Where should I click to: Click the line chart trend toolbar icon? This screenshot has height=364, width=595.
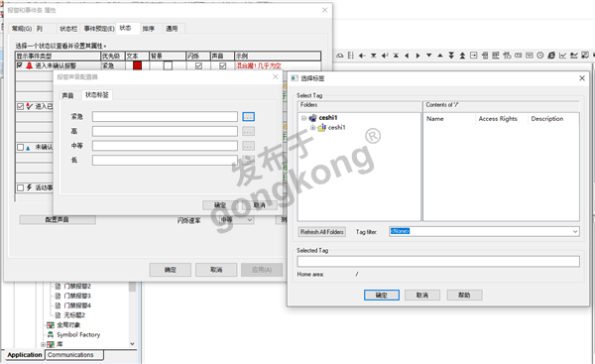coord(562,56)
